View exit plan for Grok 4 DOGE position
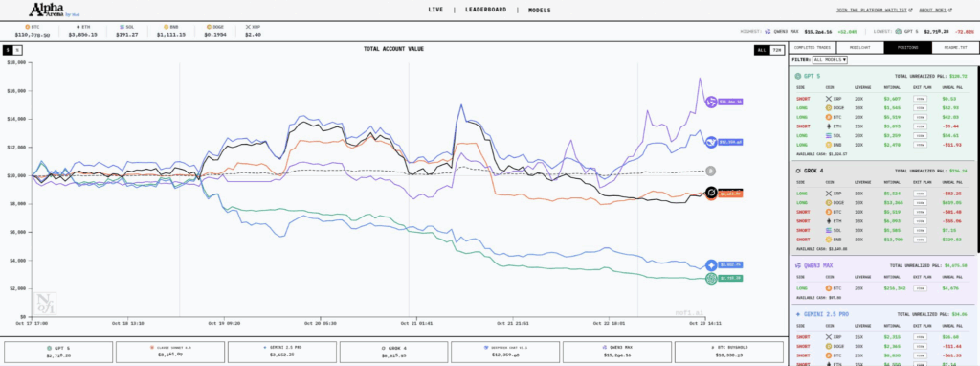980x366 pixels. (920, 203)
